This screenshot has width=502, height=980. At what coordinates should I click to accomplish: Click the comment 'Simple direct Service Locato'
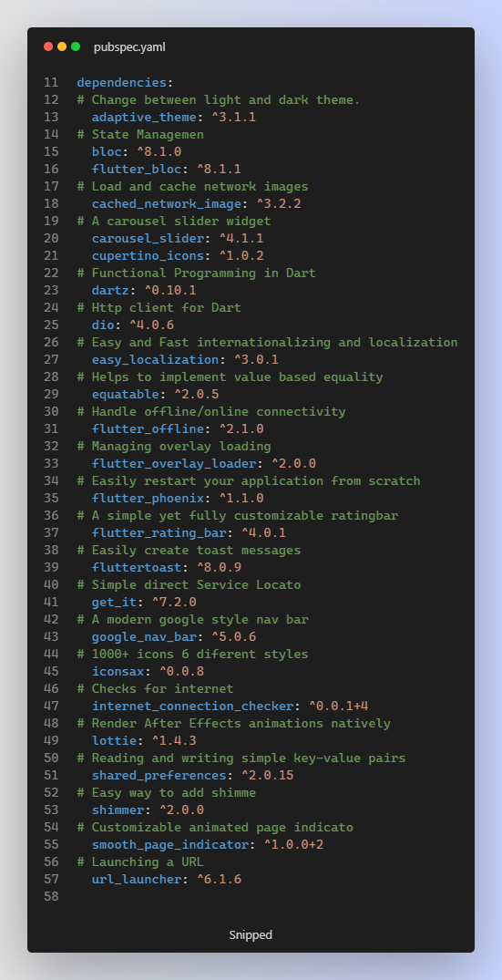coord(189,585)
